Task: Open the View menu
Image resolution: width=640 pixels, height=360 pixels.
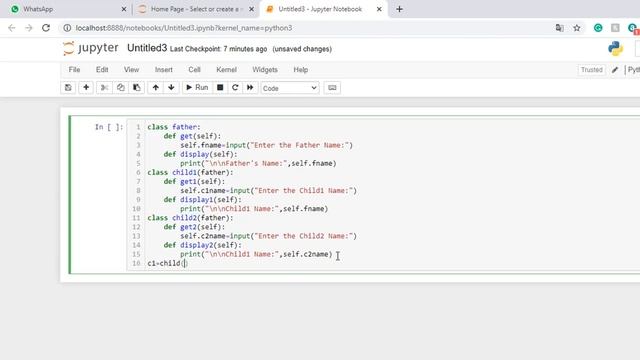Action: click(131, 70)
